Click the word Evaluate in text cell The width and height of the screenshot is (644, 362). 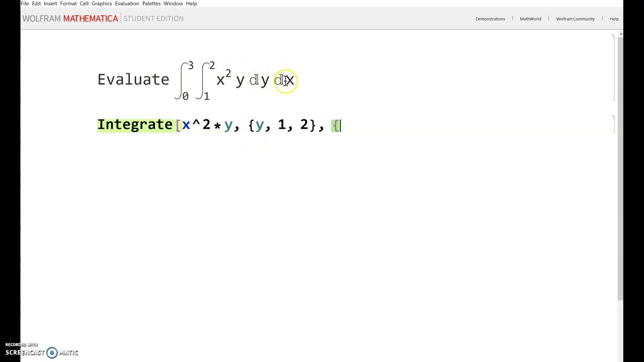point(133,79)
